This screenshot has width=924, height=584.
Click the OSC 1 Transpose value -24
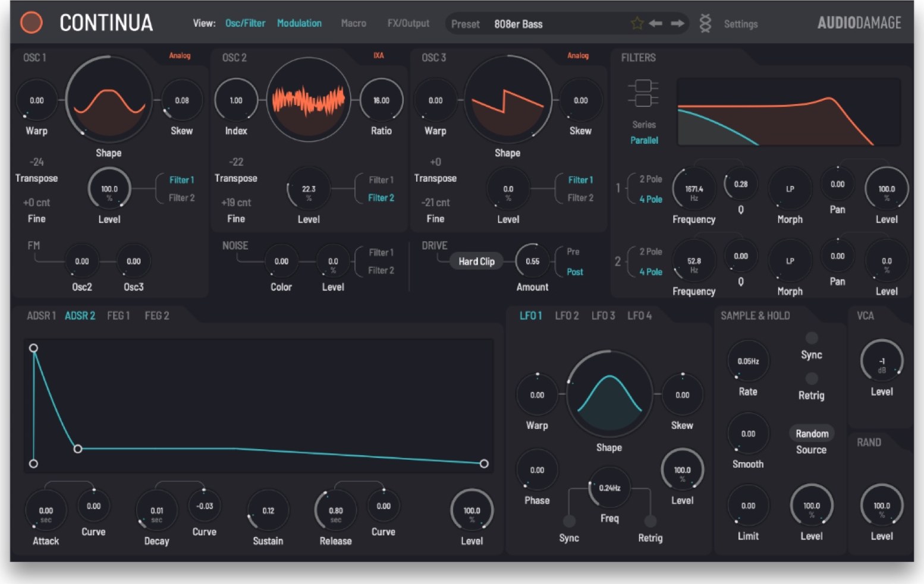click(37, 162)
